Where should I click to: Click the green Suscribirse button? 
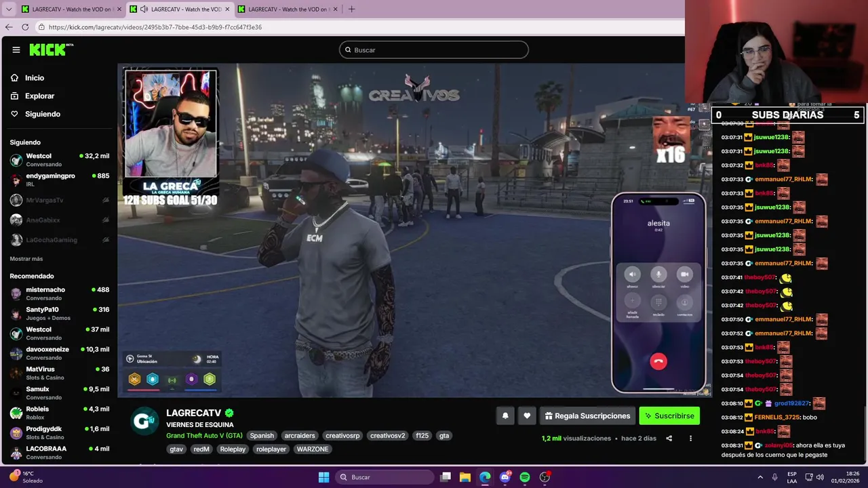pyautogui.click(x=669, y=416)
